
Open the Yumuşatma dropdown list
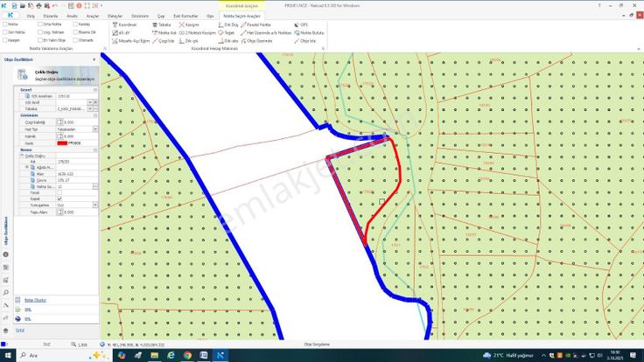coord(94,205)
